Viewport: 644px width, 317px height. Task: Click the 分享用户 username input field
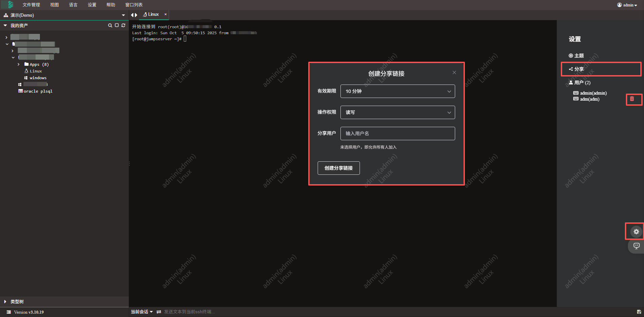(397, 134)
